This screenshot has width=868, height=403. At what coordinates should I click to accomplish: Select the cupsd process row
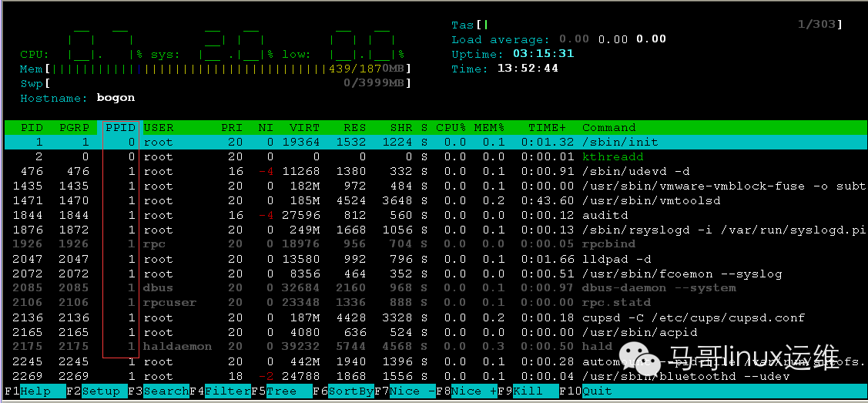point(436,317)
